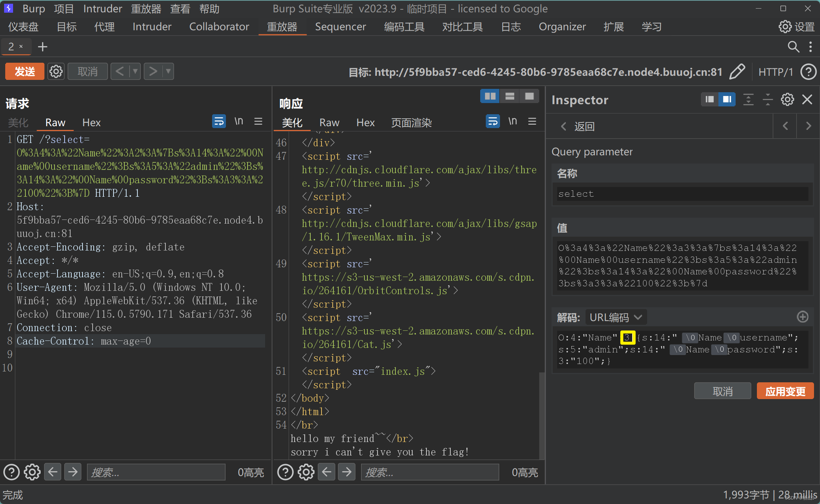
Task: Open the back history dropdown arrow
Action: coord(135,71)
